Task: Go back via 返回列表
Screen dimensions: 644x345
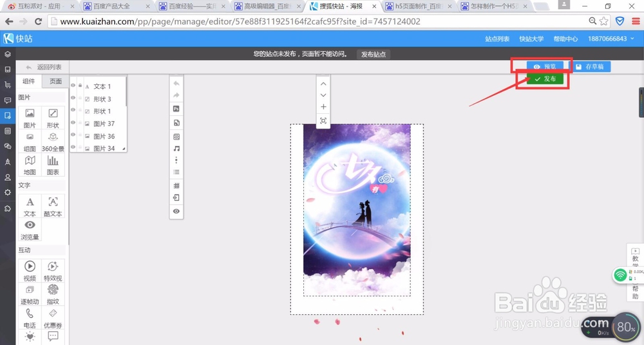Action: point(44,67)
